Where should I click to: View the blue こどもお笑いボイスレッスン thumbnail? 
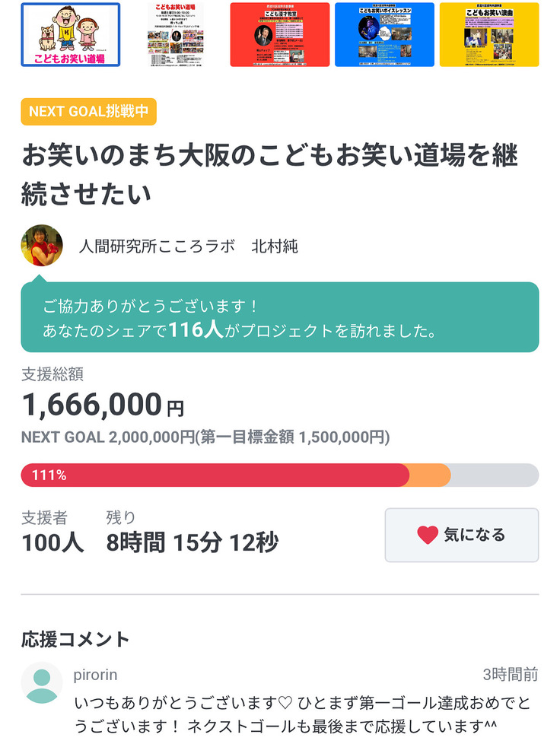384,35
